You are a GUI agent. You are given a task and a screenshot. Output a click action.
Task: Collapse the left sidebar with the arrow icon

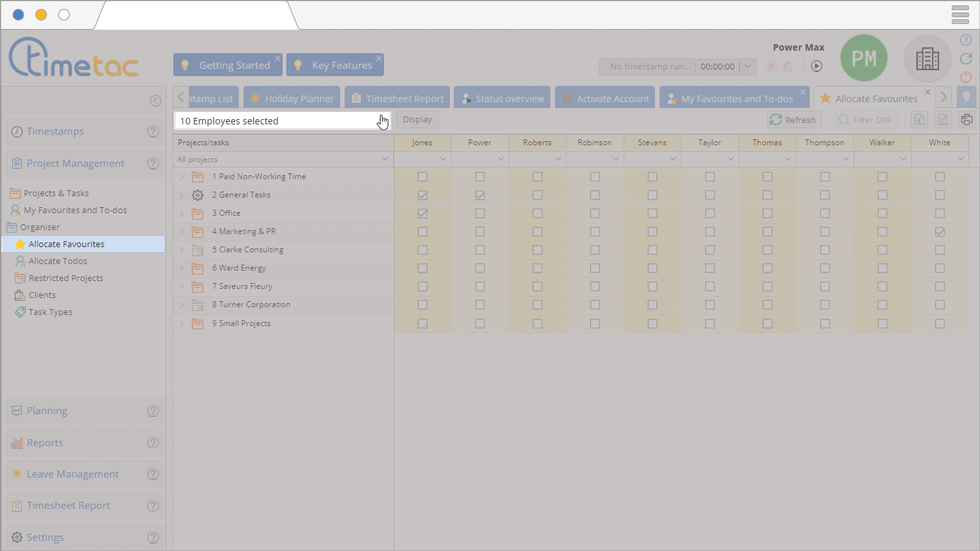click(155, 101)
